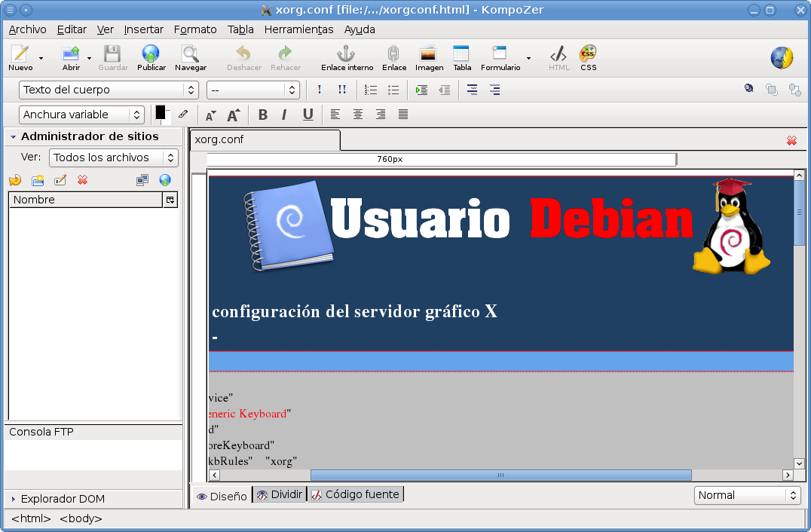Open the Formulario dropdown arrow
This screenshot has width=811, height=532.
528,58
